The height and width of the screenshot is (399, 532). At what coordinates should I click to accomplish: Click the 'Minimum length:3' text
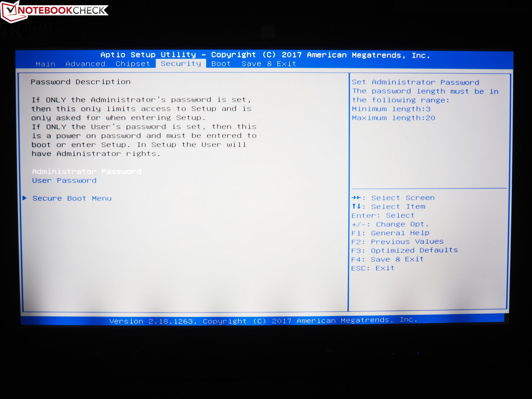click(x=391, y=109)
